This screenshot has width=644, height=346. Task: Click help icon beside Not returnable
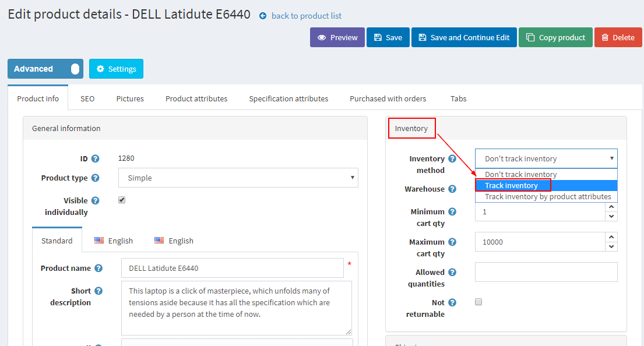pos(452,302)
